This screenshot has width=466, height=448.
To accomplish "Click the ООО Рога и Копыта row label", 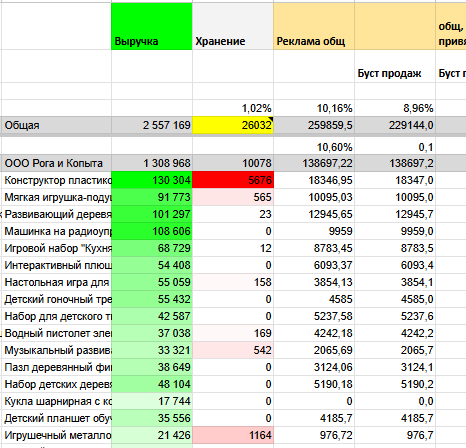I will pos(56,163).
